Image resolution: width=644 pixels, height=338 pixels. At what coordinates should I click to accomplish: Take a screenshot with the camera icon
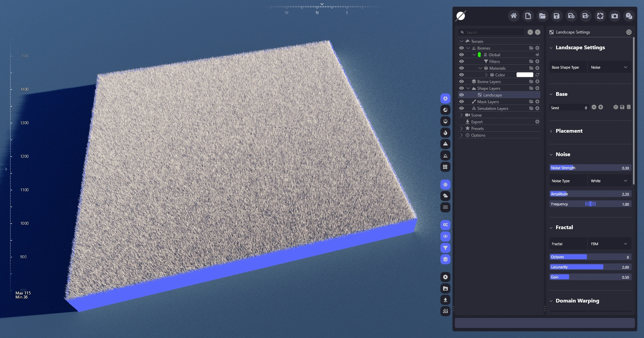tap(614, 16)
